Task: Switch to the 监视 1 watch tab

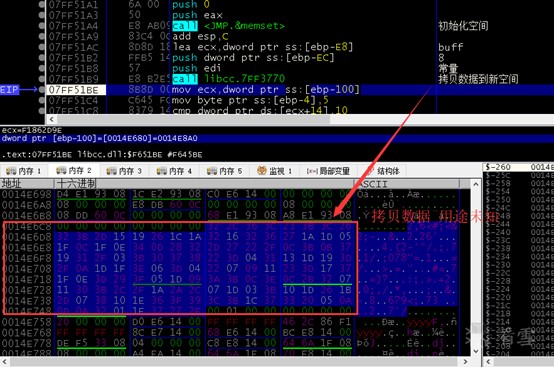Action: 275,171
